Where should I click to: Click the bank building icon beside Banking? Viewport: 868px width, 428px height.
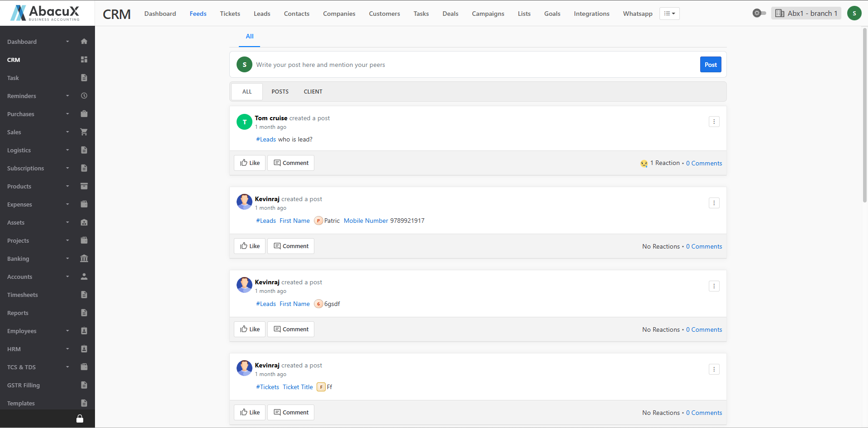point(84,259)
